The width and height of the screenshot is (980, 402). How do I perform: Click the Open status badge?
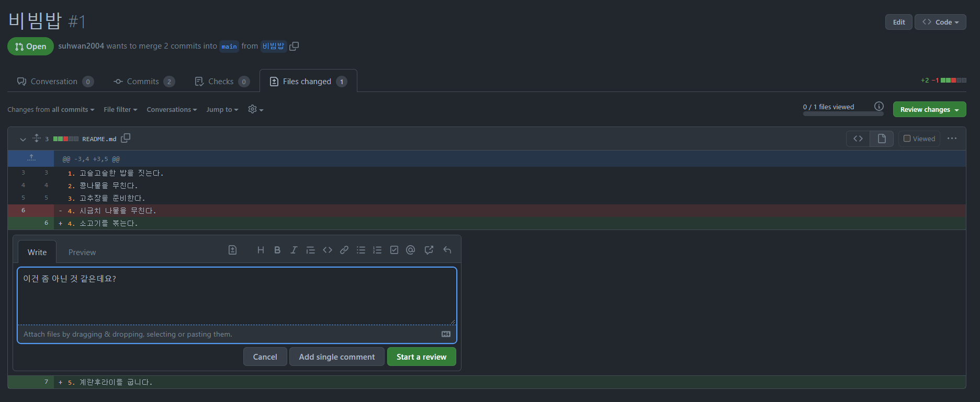coord(30,46)
